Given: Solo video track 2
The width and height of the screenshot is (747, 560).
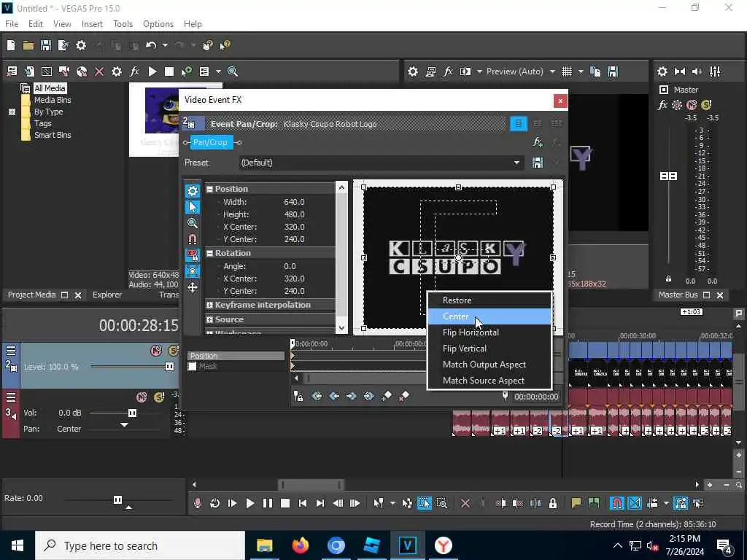Looking at the screenshot, I should tap(173, 351).
